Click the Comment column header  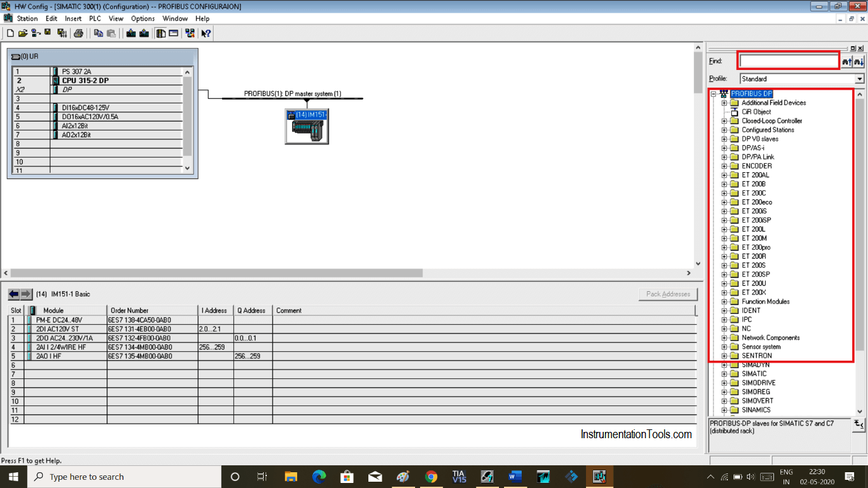(x=484, y=310)
